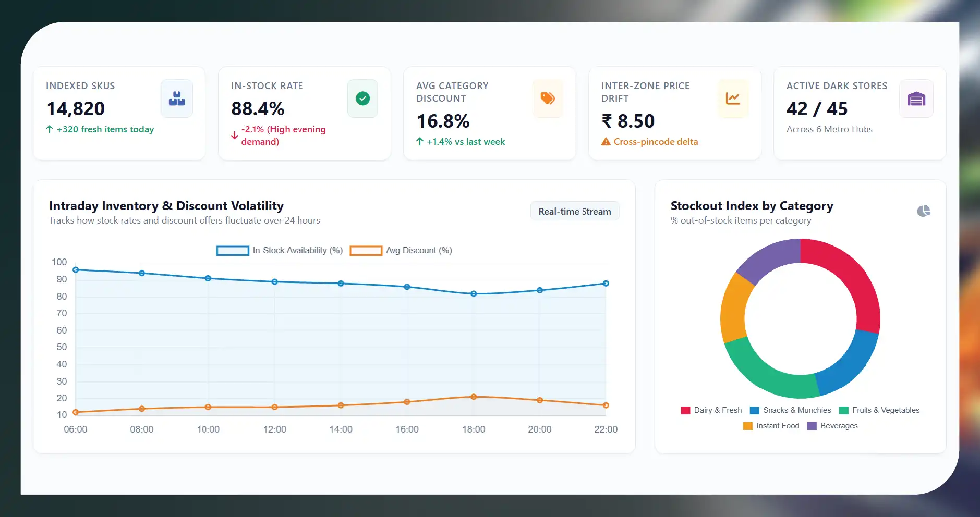Click the Indexed SKUs boxes icon

click(177, 99)
